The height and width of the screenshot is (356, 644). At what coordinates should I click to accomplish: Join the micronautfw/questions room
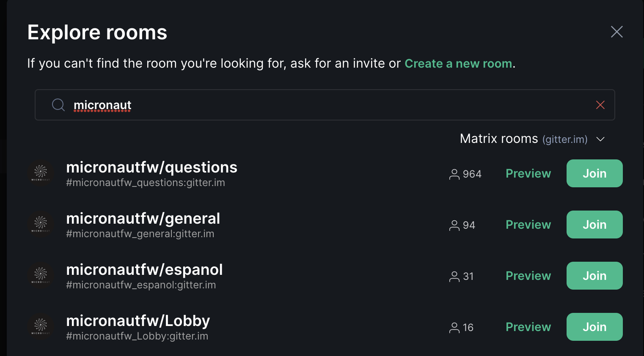(x=594, y=173)
